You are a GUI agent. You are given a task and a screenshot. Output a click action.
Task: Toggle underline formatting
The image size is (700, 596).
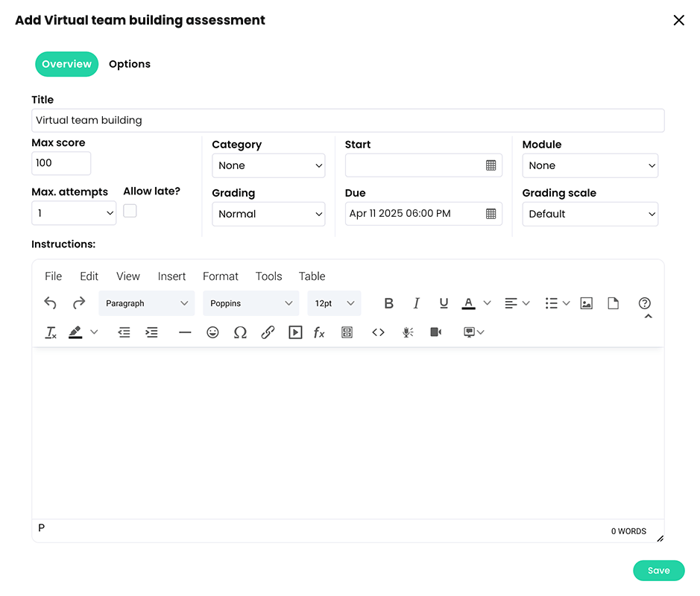pos(444,303)
